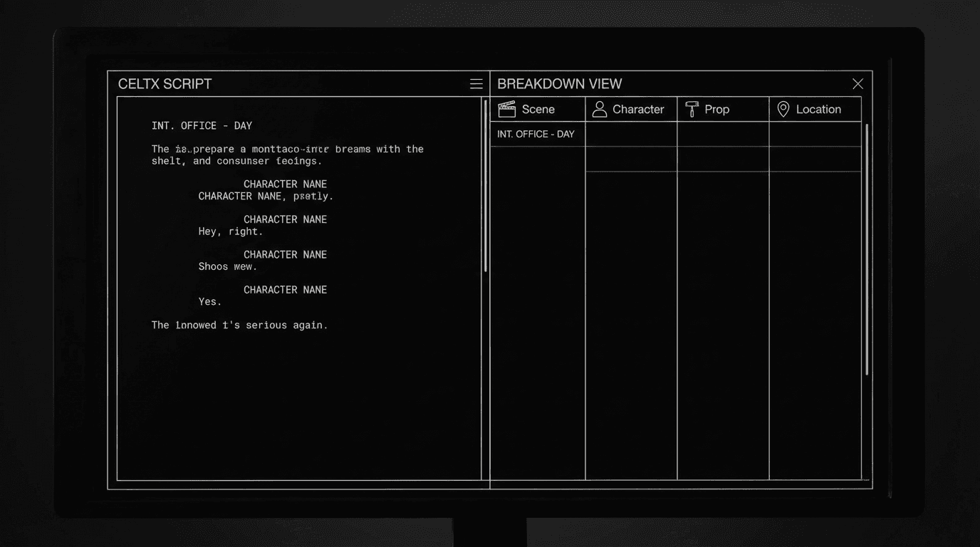The width and height of the screenshot is (980, 547).
Task: Open the script hamburger menu
Action: [x=476, y=83]
